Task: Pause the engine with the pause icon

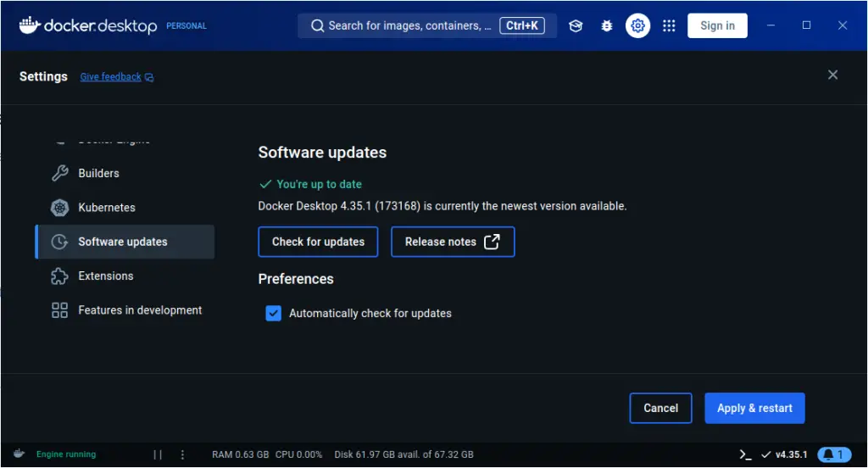Action: (158, 454)
